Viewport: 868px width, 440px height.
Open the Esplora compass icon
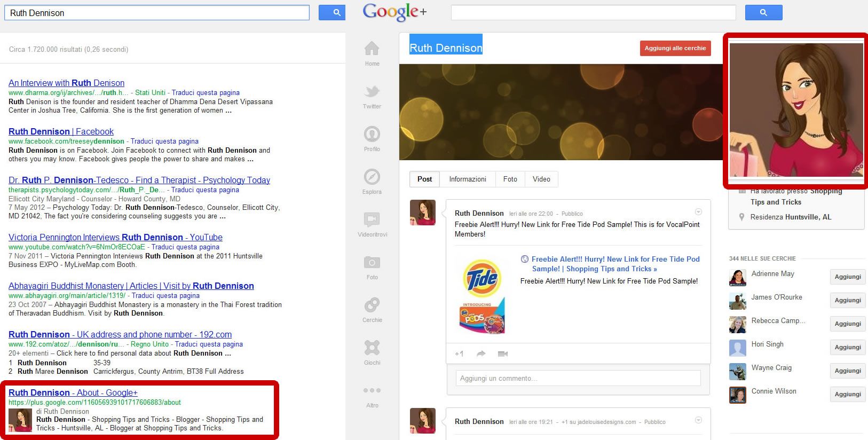tap(372, 177)
